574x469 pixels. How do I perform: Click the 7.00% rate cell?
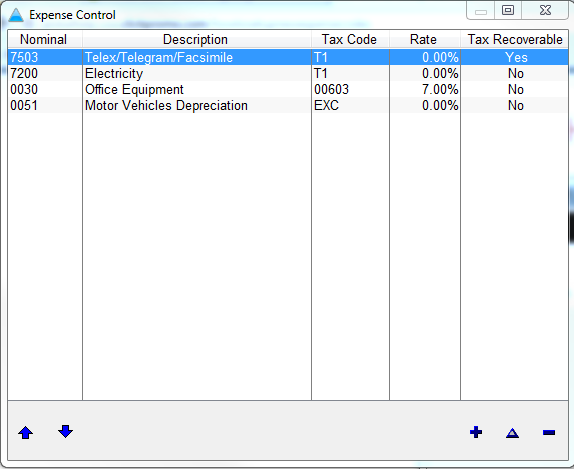point(425,90)
